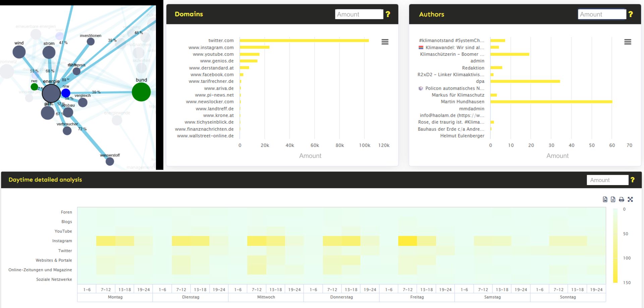Export the daytime analysis to Excel
This screenshot has width=644, height=308.
[613, 199]
